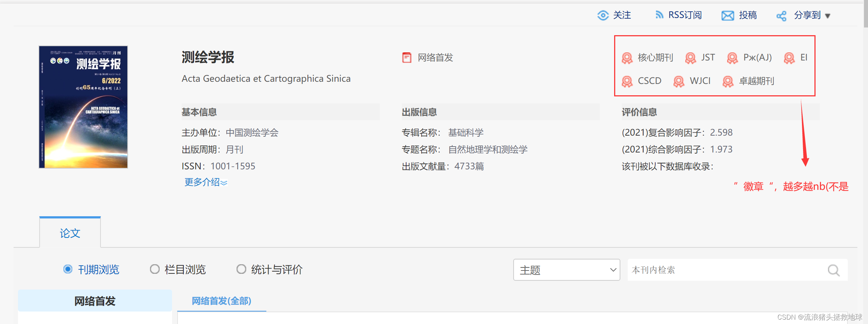The width and height of the screenshot is (868, 324).
Task: Click the magnifier search icon in 本刊内检索
Action: (834, 270)
